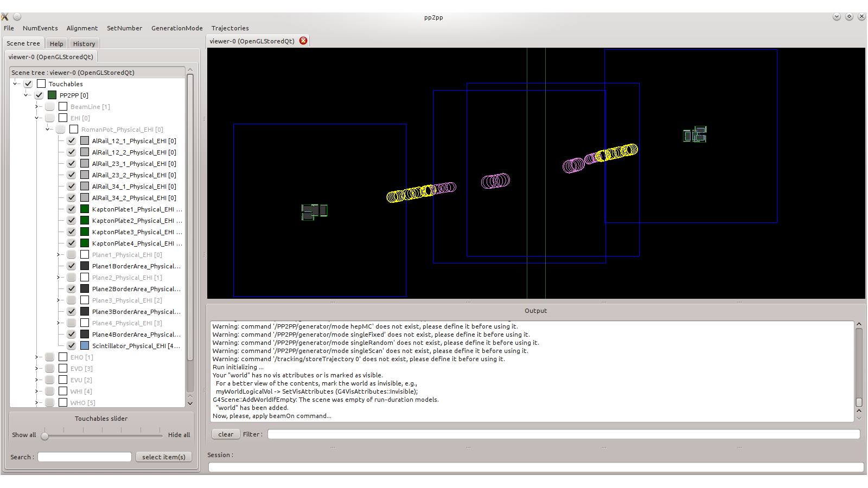Click the Scene tree column header
The width and height of the screenshot is (868, 488).
pos(98,73)
